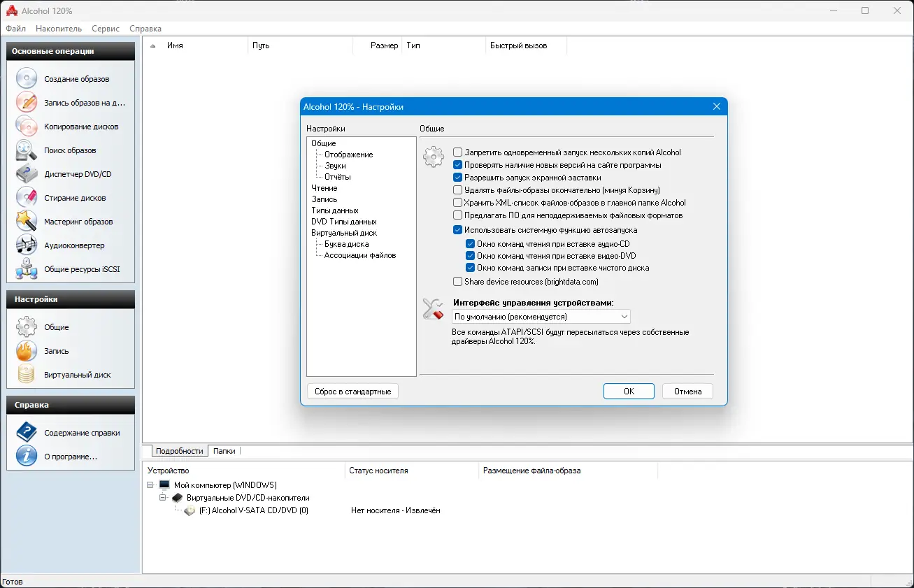Go to Отчёты in the settings tree
The width and height of the screenshot is (914, 588).
tap(338, 177)
